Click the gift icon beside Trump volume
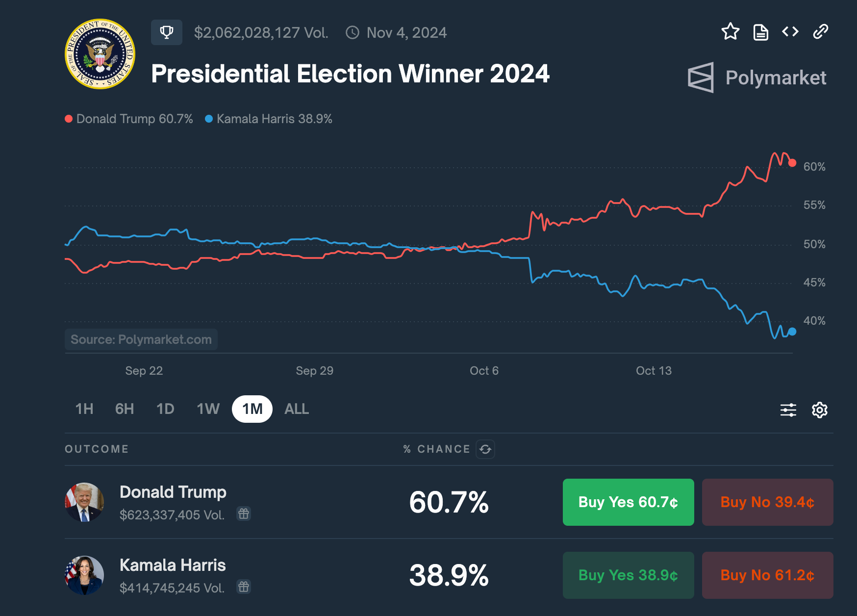 point(244,513)
